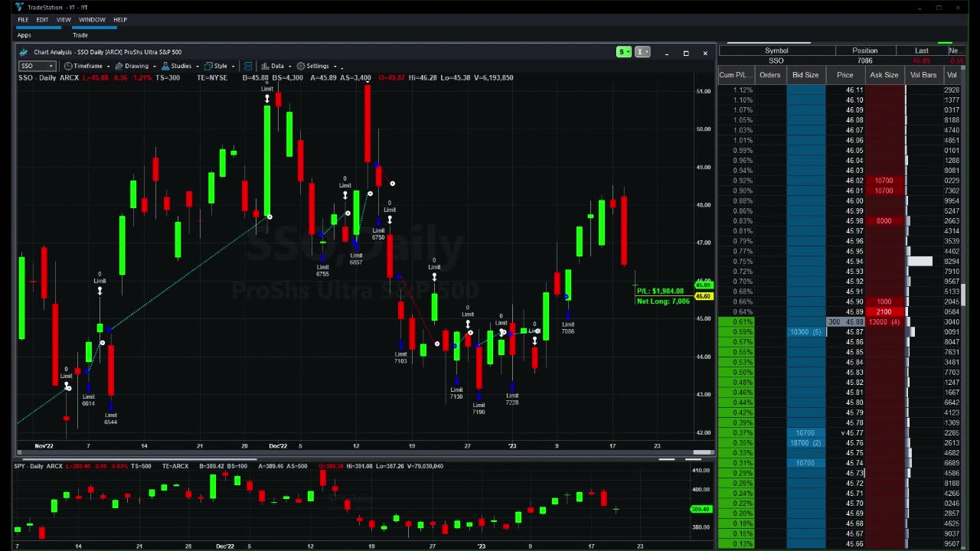Click the TE=NYSE entry in status line
This screenshot has width=980, height=551.
coord(212,78)
